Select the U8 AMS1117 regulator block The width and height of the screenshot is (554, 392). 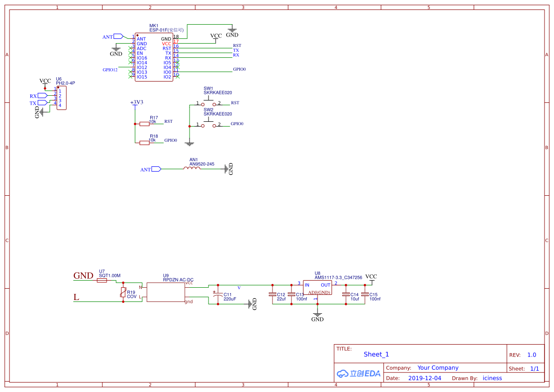click(x=317, y=287)
